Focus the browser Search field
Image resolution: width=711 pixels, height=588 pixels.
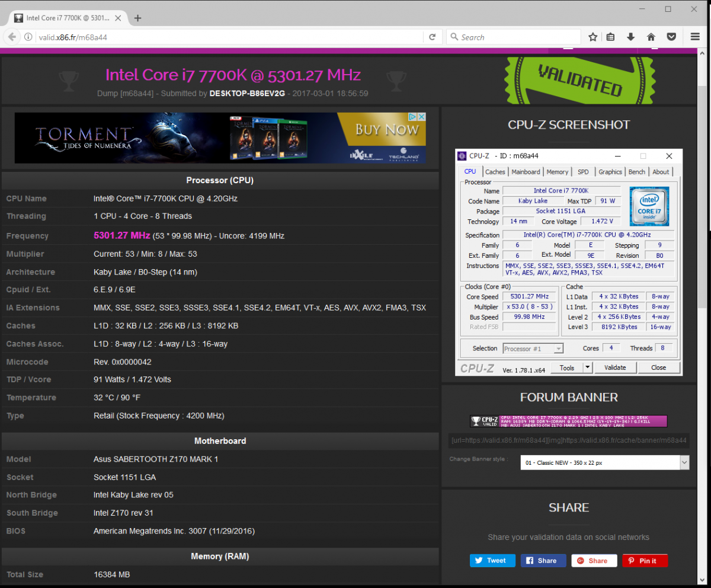513,37
